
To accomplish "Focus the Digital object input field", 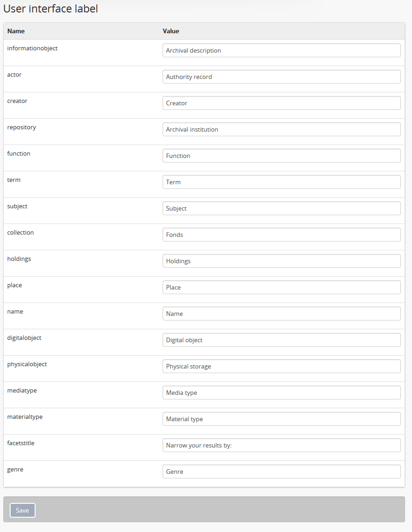I will (x=281, y=340).
